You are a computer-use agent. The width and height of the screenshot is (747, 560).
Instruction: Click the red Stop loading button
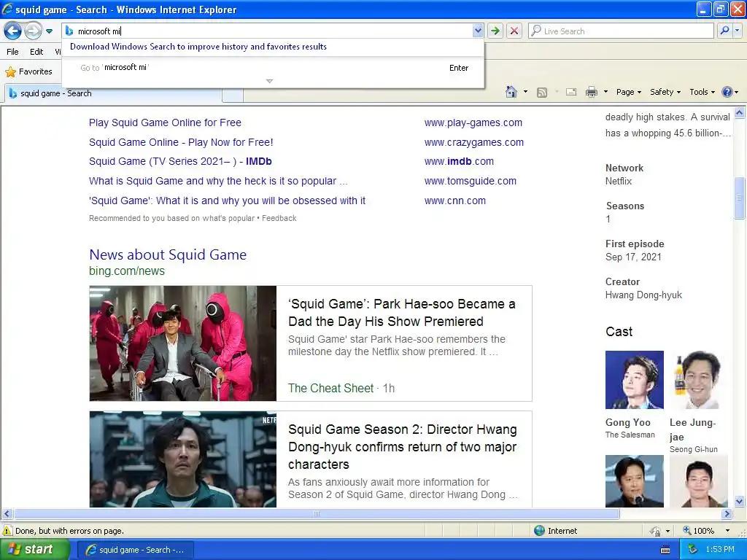point(514,31)
